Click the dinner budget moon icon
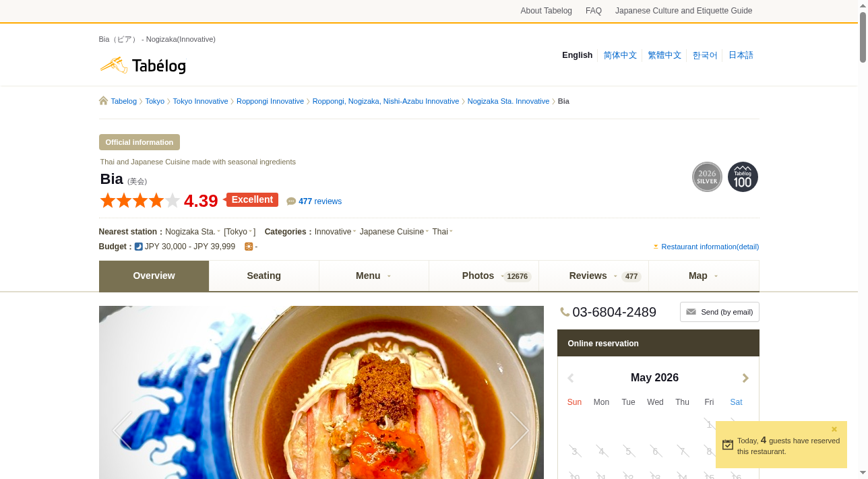 139,247
